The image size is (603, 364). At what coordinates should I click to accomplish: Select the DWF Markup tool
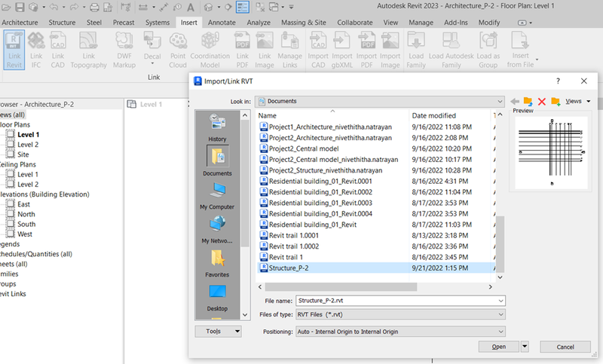[x=124, y=50]
